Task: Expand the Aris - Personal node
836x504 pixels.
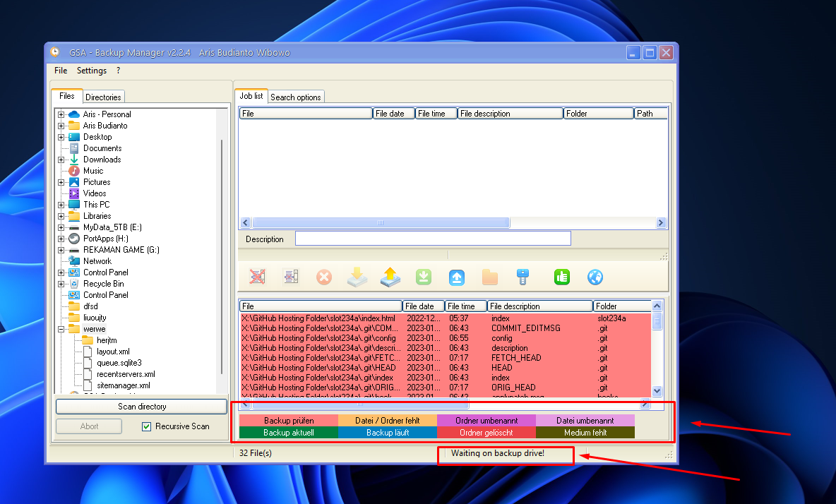Action: tap(61, 114)
